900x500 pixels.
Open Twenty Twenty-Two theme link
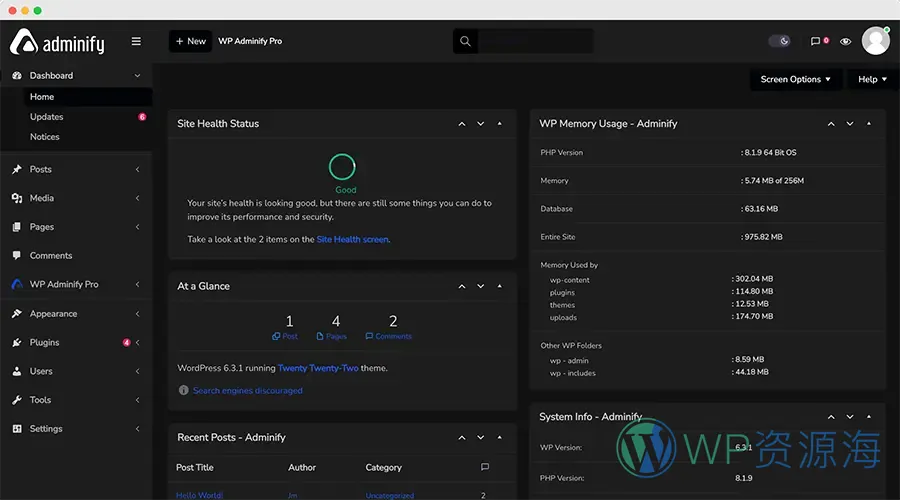(318, 368)
